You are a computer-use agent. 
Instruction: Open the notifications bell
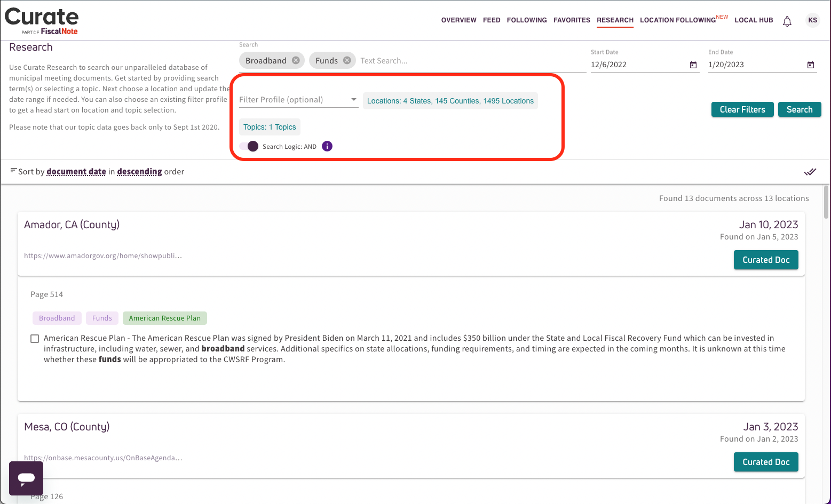[787, 21]
